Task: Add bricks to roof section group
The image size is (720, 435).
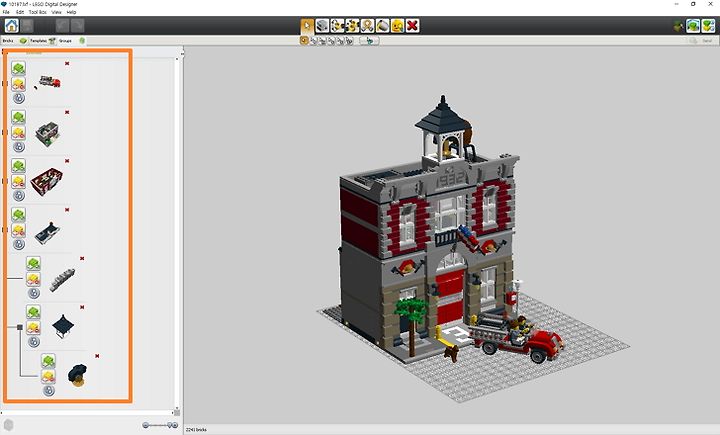Action: 18,215
